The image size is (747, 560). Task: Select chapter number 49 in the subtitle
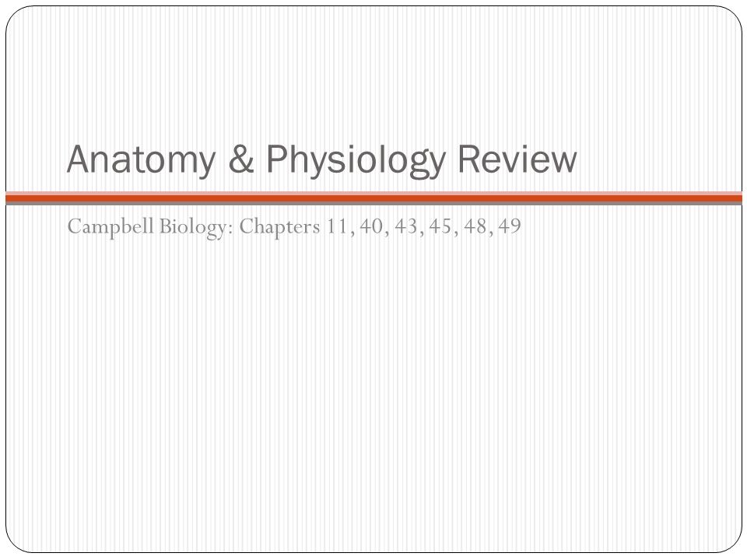pyautogui.click(x=509, y=226)
